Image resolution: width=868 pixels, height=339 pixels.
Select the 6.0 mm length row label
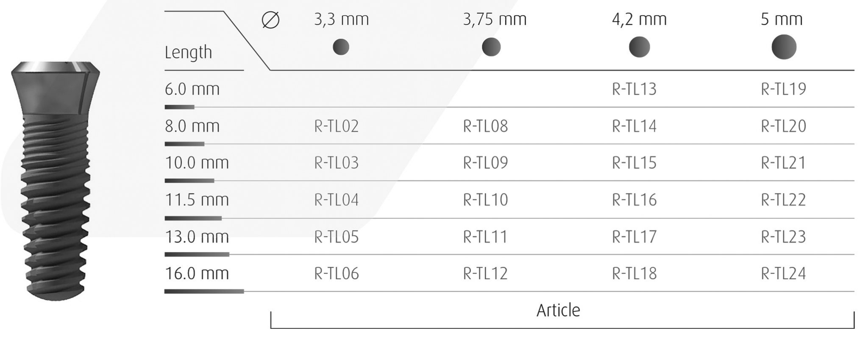[192, 89]
